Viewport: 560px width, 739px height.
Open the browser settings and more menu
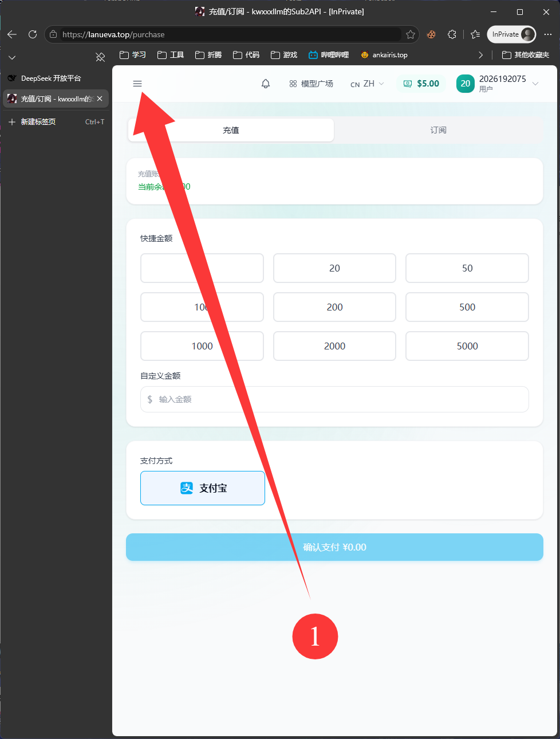coord(548,34)
